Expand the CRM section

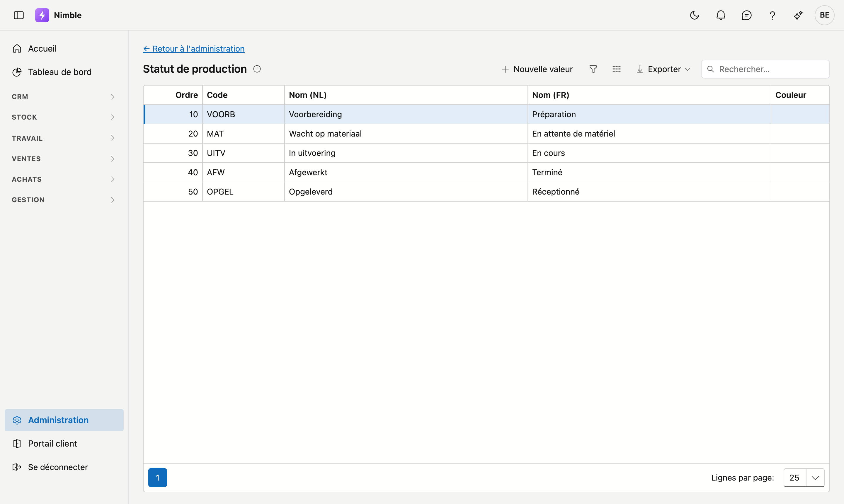64,97
